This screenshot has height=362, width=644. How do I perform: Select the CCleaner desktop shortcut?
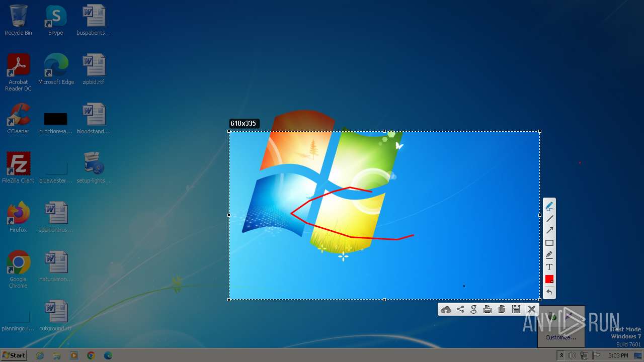coord(18,119)
